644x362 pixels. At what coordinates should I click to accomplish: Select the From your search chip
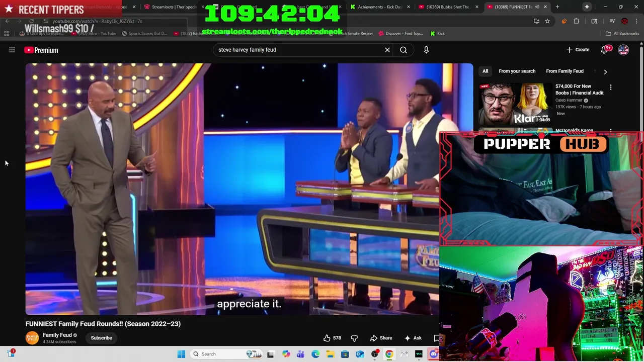517,71
